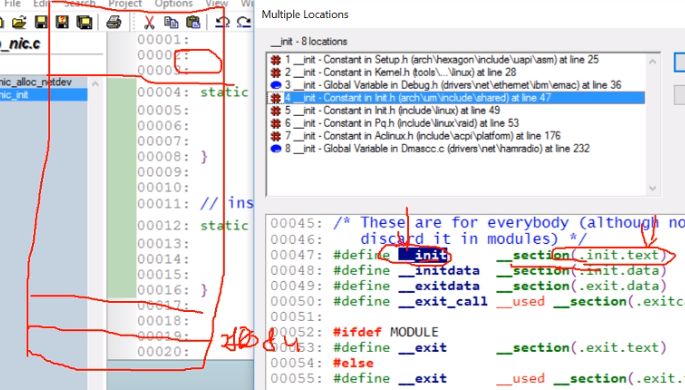Image resolution: width=685 pixels, height=390 pixels.
Task: Click constant icon beside Setup.h entry
Action: (x=276, y=60)
